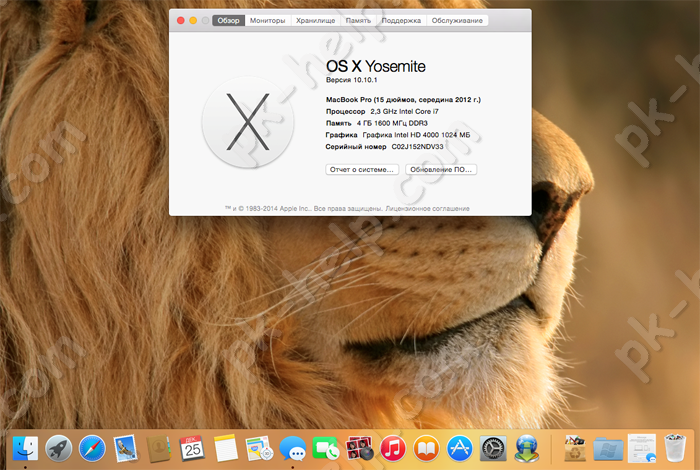The width and height of the screenshot is (700, 470).
Task: Open Finder from the Dock
Action: (x=25, y=448)
